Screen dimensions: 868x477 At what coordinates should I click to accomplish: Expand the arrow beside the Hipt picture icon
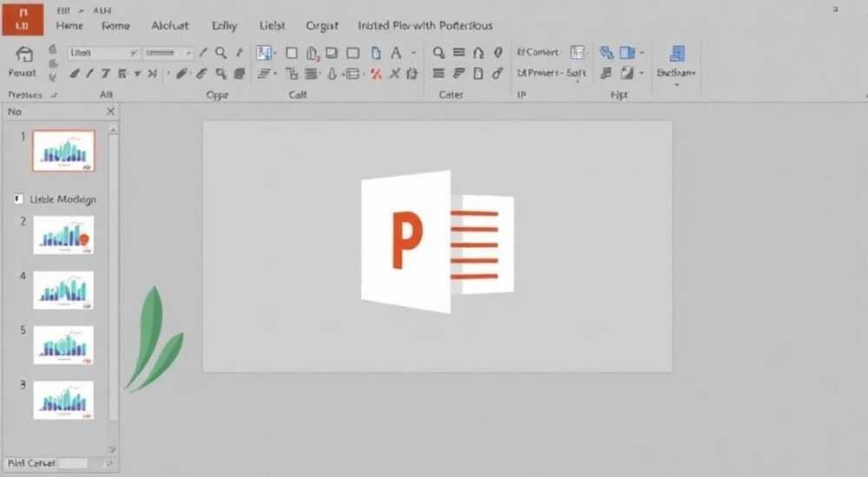point(641,73)
